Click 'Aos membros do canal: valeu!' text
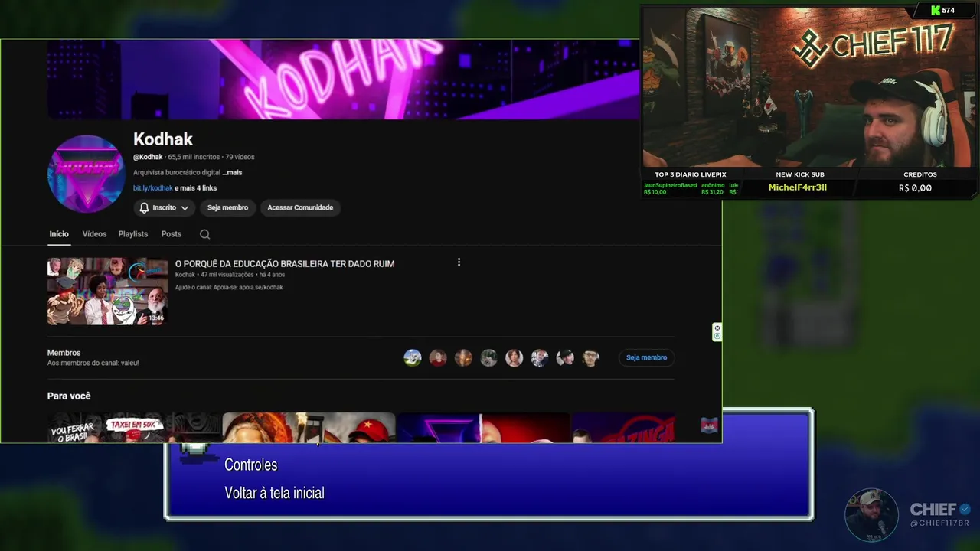 point(93,363)
